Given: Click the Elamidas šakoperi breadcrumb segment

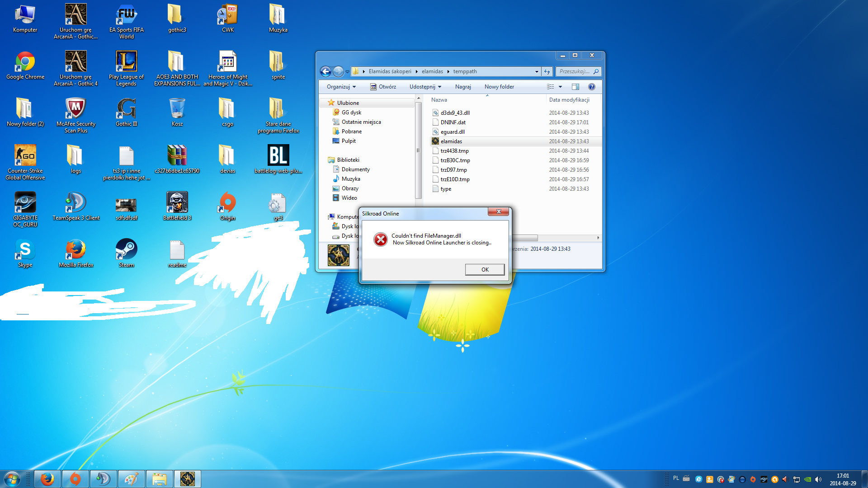Looking at the screenshot, I should tap(390, 71).
